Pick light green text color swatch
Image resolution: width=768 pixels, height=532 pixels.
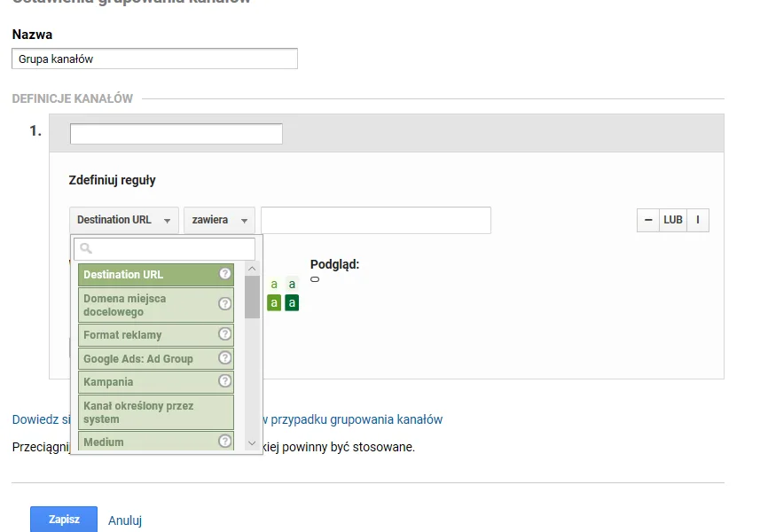[x=274, y=284]
